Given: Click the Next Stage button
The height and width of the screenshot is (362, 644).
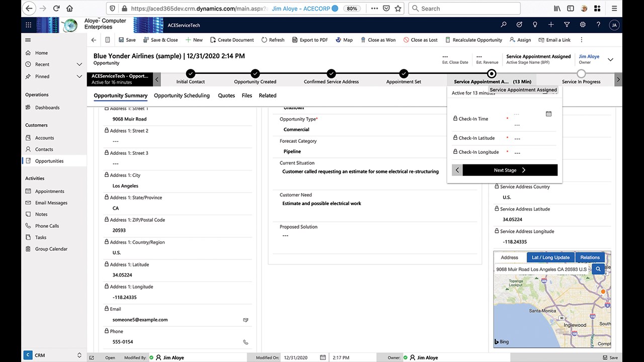Looking at the screenshot, I should [510, 170].
